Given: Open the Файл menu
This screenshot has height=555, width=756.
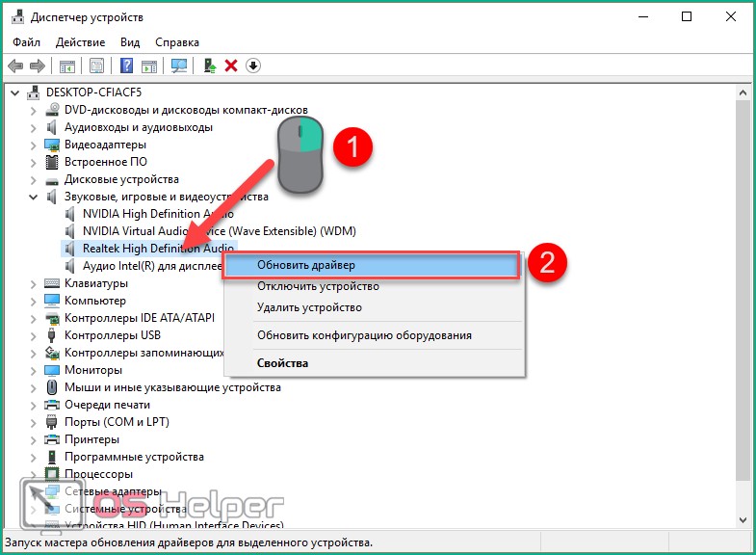Looking at the screenshot, I should (x=27, y=42).
